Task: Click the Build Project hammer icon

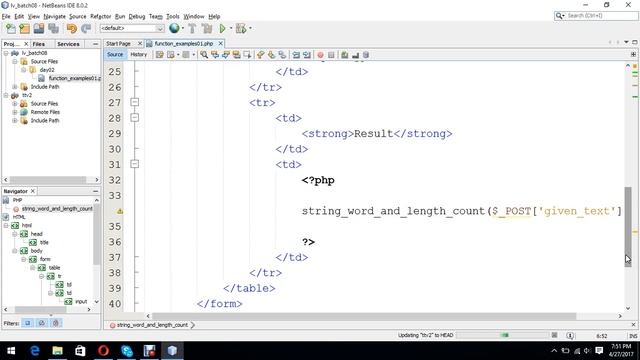Action: click(x=192, y=29)
